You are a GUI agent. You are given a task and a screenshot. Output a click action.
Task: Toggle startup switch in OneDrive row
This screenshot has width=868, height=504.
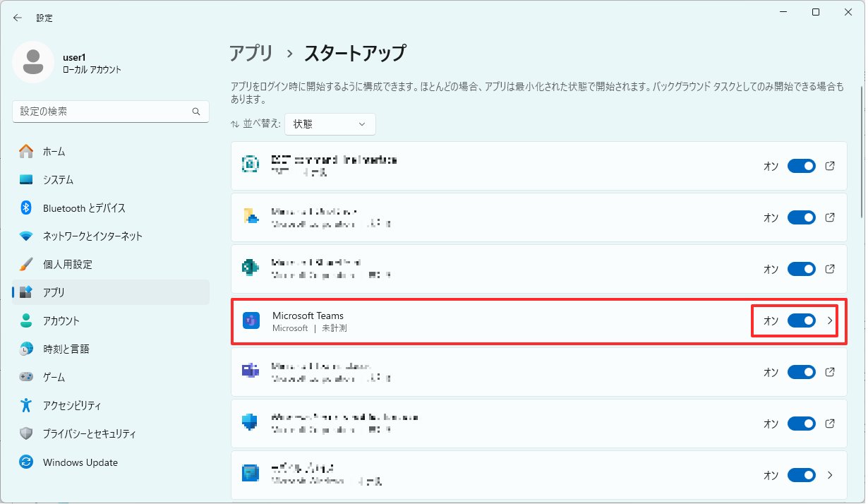802,217
